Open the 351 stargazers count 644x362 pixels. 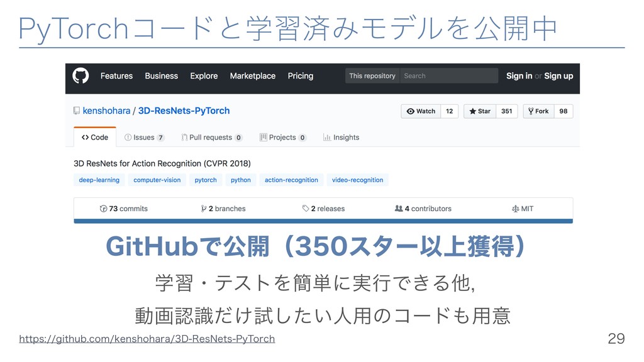(506, 111)
